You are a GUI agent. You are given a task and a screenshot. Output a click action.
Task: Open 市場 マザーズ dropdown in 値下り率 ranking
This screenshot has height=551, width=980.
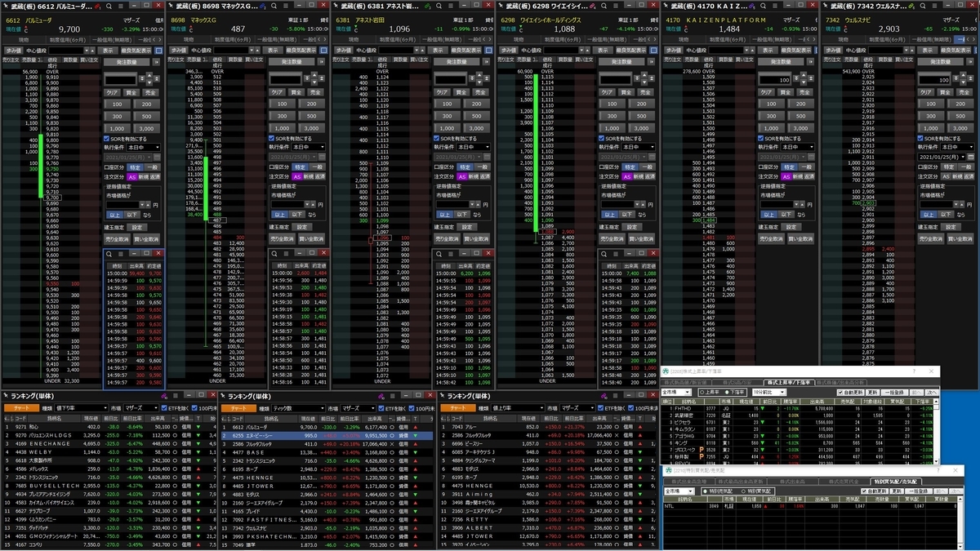click(140, 408)
